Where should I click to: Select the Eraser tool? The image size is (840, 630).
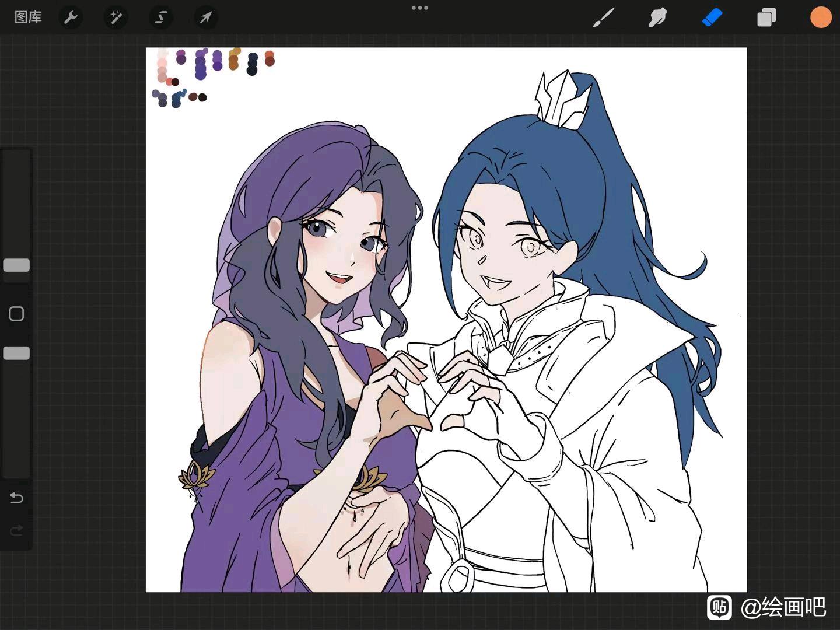712,17
